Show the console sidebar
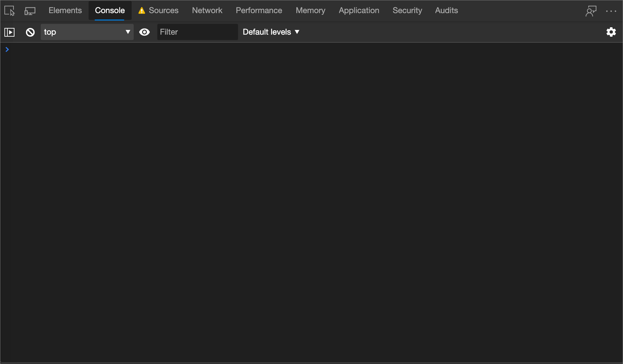 click(9, 32)
